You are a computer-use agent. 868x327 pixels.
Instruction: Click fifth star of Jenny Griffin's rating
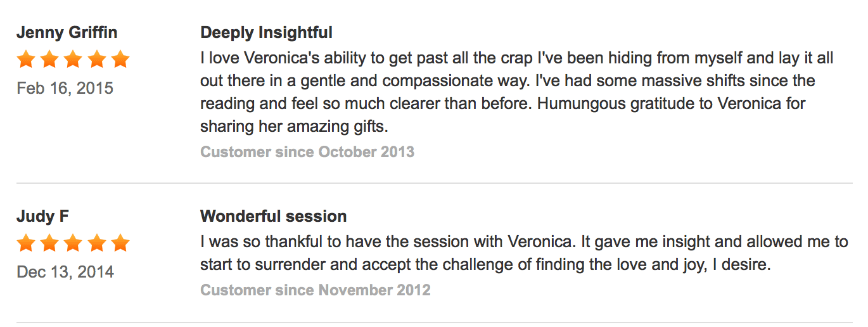[120, 60]
